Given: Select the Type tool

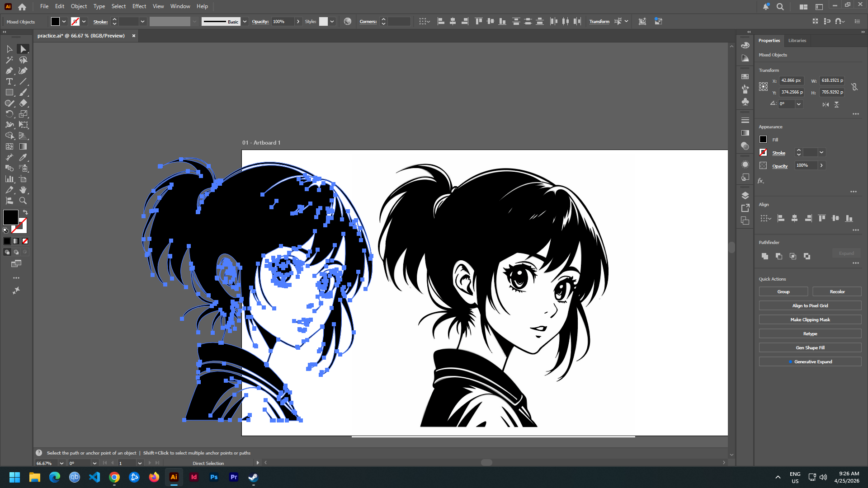Looking at the screenshot, I should (x=9, y=82).
